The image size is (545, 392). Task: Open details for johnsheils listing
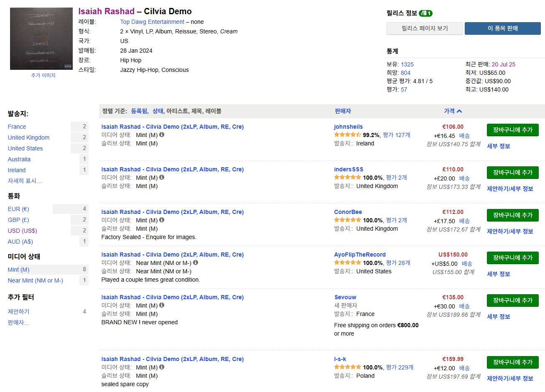[498, 146]
